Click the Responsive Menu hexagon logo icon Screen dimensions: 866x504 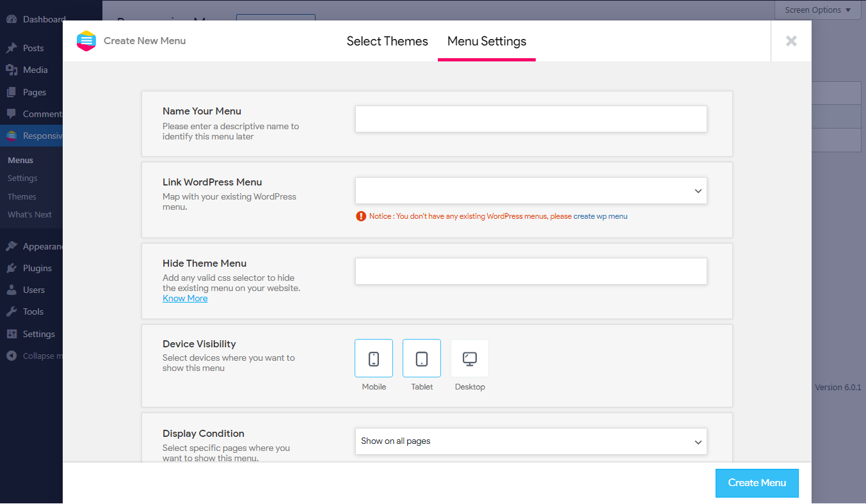click(86, 41)
